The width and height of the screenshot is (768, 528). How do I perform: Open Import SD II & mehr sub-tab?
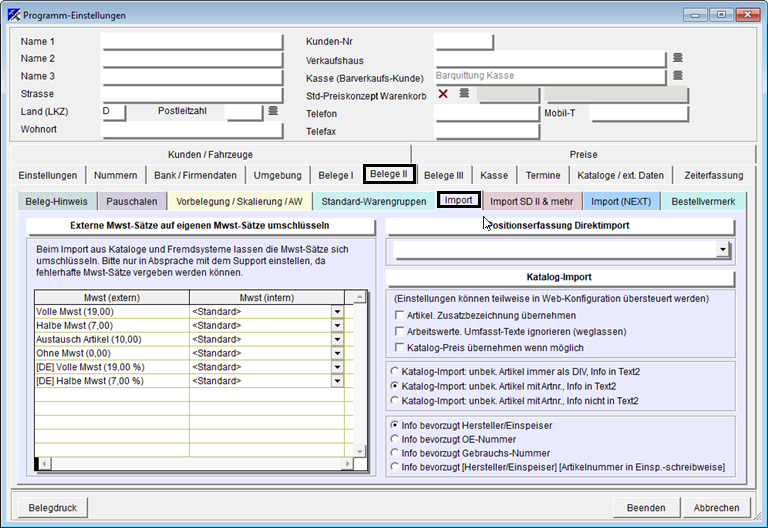[531, 201]
